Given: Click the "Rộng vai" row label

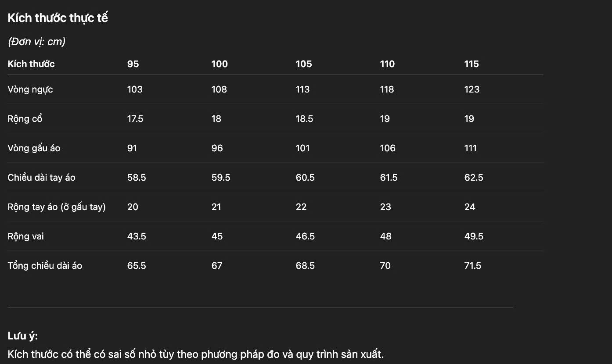Looking at the screenshot, I should [x=26, y=236].
